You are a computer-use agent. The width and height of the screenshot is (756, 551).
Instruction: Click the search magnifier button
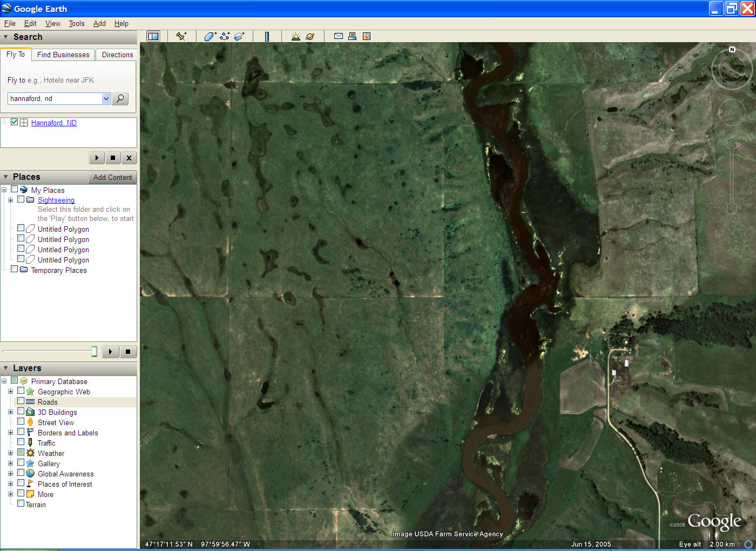pyautogui.click(x=120, y=98)
